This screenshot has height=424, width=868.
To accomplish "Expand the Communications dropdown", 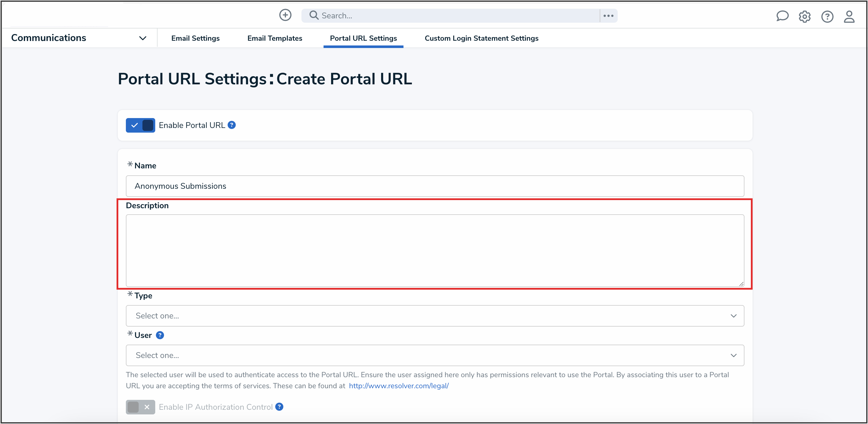I will (142, 38).
